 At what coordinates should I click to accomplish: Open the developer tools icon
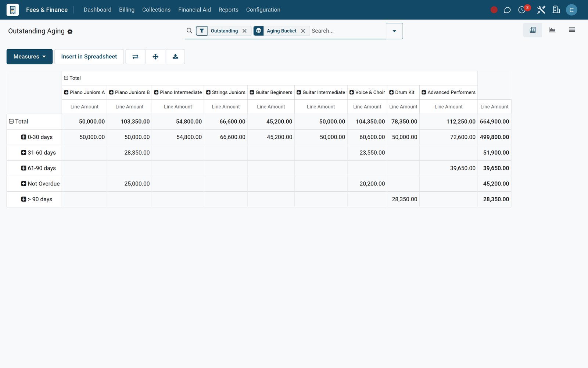[x=541, y=10]
